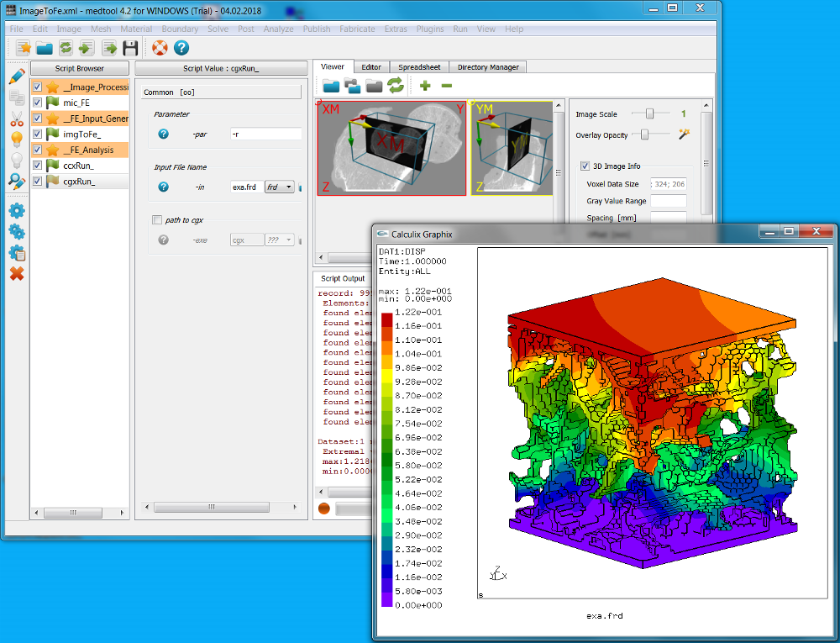This screenshot has height=643, width=840.
Task: Toggle the _FE_Input_Gener checkbox
Action: click(x=37, y=118)
